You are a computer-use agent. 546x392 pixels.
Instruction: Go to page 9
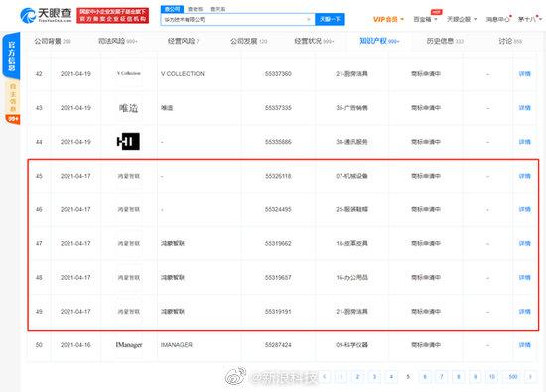tap(475, 376)
